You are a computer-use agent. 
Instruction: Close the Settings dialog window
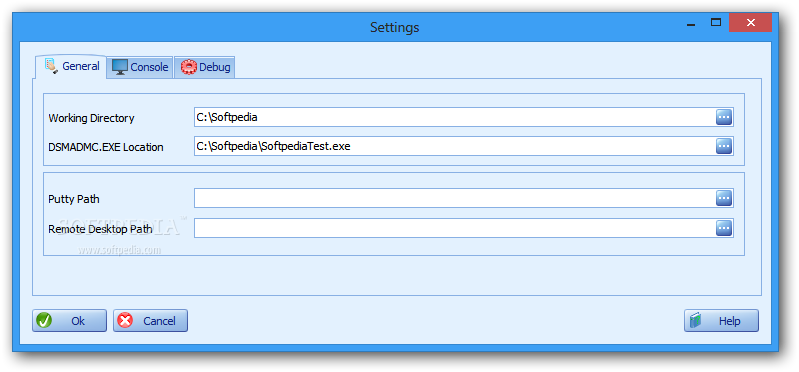750,22
